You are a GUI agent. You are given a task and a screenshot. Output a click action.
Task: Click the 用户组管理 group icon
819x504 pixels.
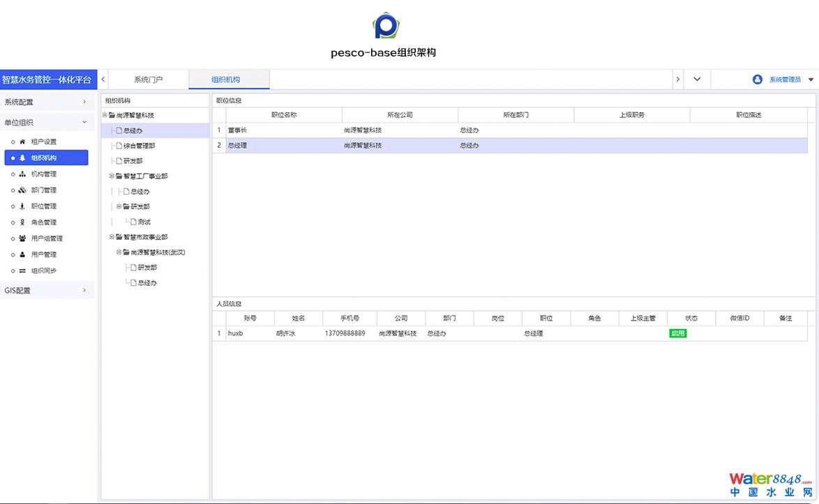point(22,238)
